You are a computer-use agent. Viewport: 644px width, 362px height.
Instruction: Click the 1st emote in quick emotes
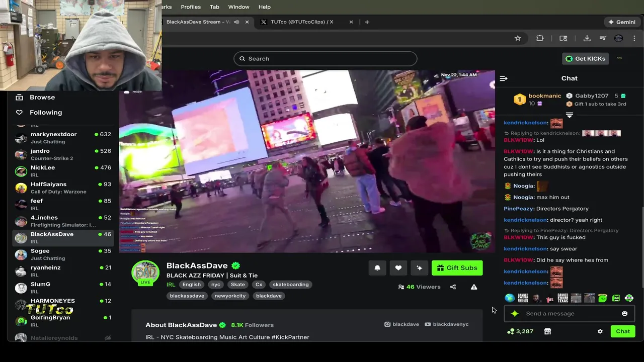pos(550,299)
